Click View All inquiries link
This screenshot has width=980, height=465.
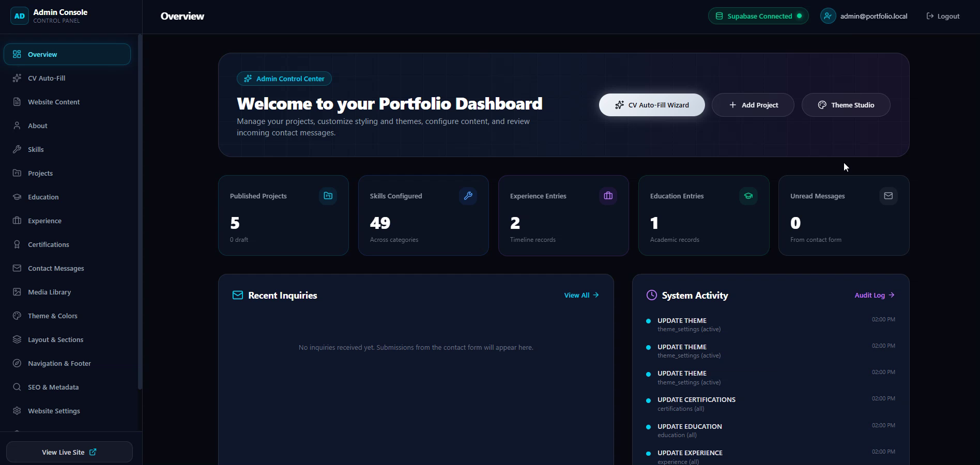pos(581,295)
